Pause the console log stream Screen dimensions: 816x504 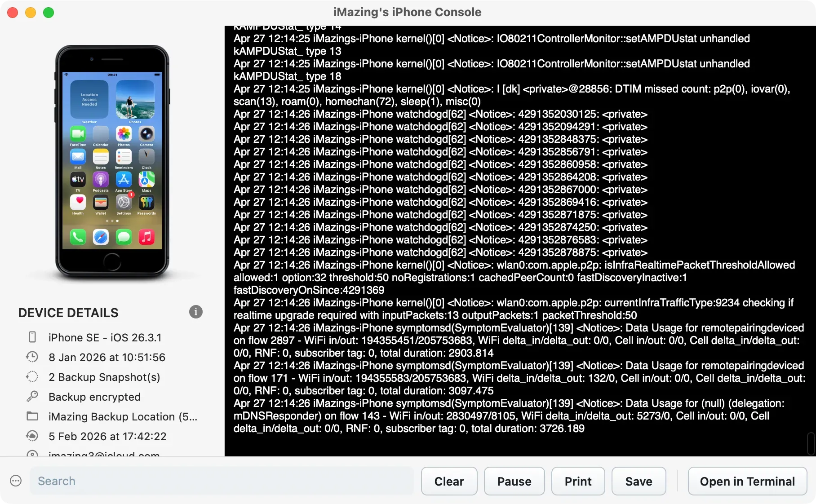pos(514,481)
